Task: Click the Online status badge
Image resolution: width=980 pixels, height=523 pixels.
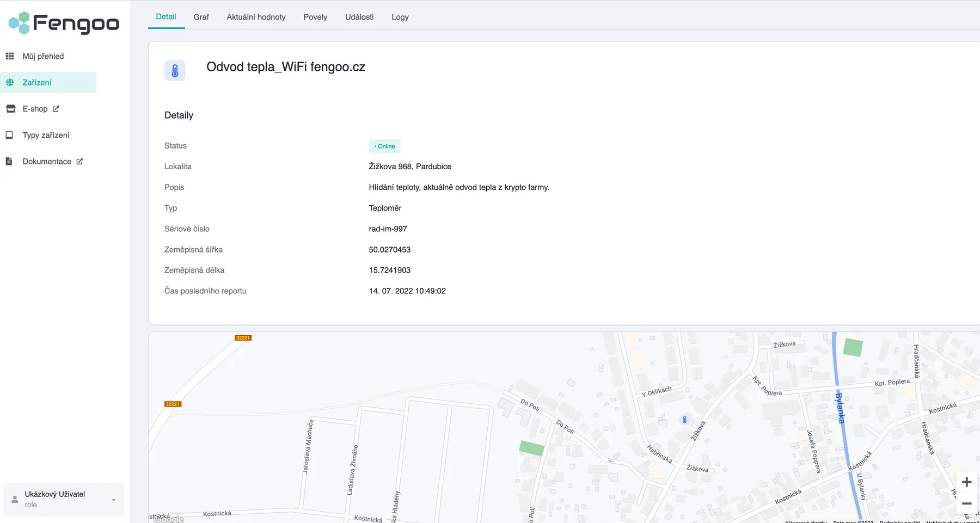Action: coord(384,146)
